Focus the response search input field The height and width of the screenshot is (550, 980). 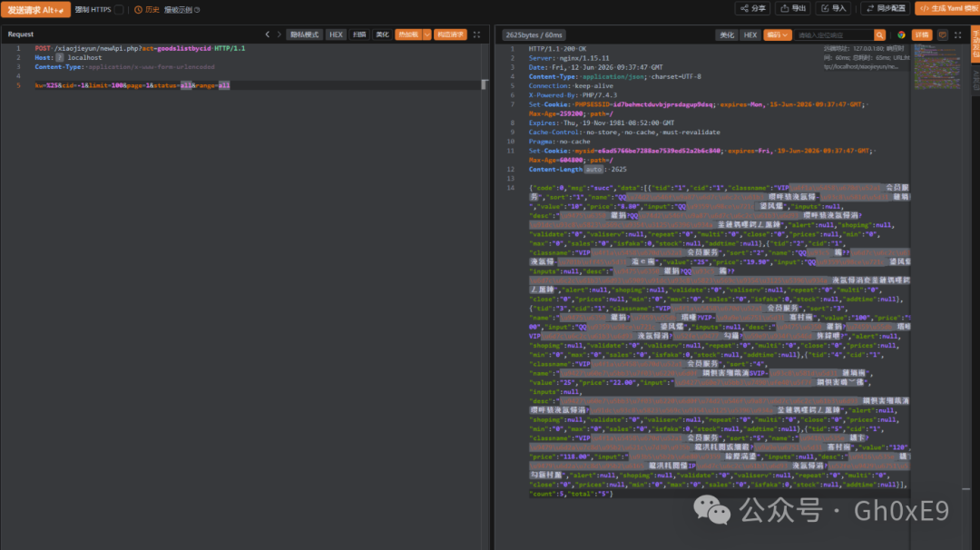tap(834, 35)
